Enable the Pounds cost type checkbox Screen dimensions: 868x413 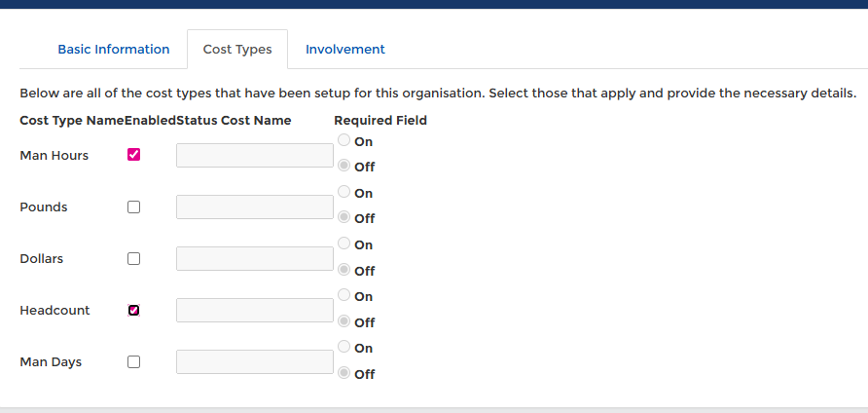tap(134, 206)
